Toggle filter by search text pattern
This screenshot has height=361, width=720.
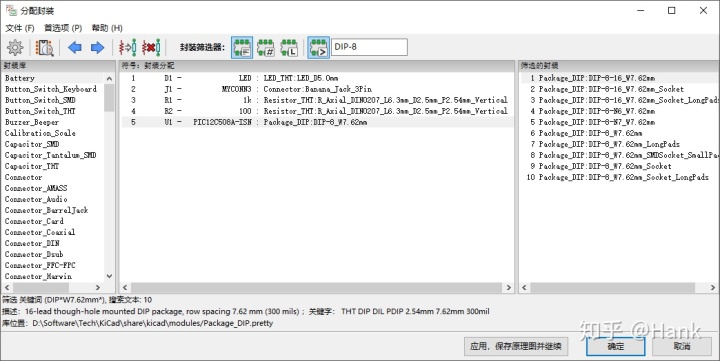click(318, 47)
